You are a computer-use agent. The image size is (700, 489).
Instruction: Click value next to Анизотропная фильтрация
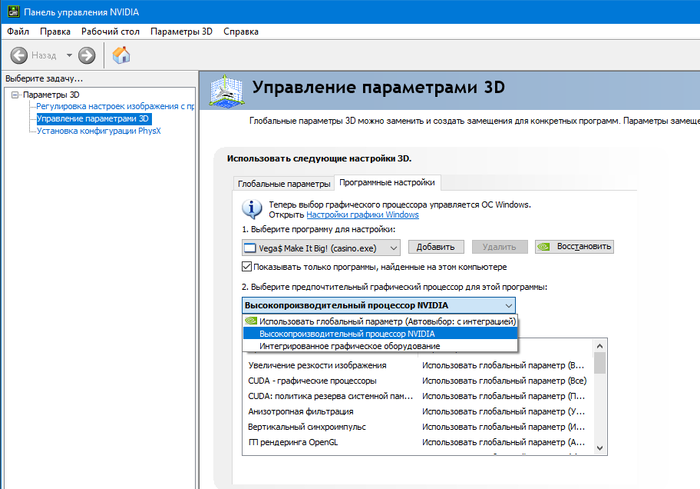click(503, 411)
